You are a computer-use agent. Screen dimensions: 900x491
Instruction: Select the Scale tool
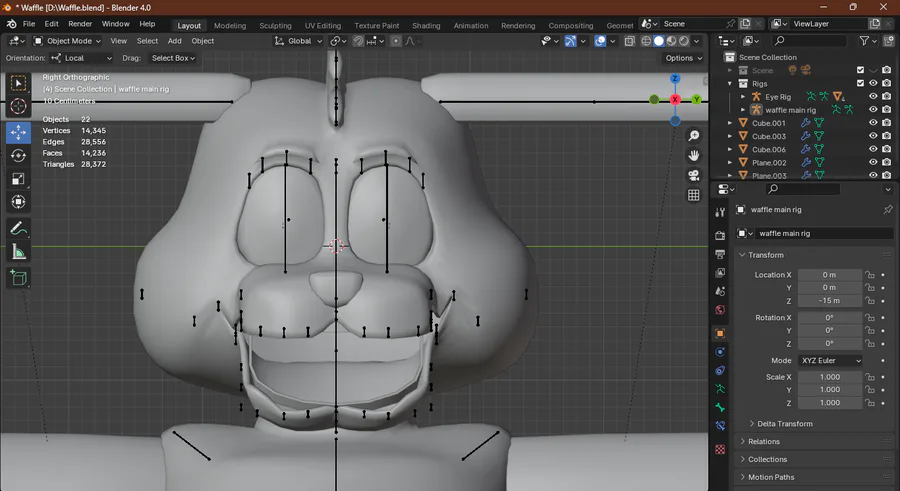click(x=18, y=179)
